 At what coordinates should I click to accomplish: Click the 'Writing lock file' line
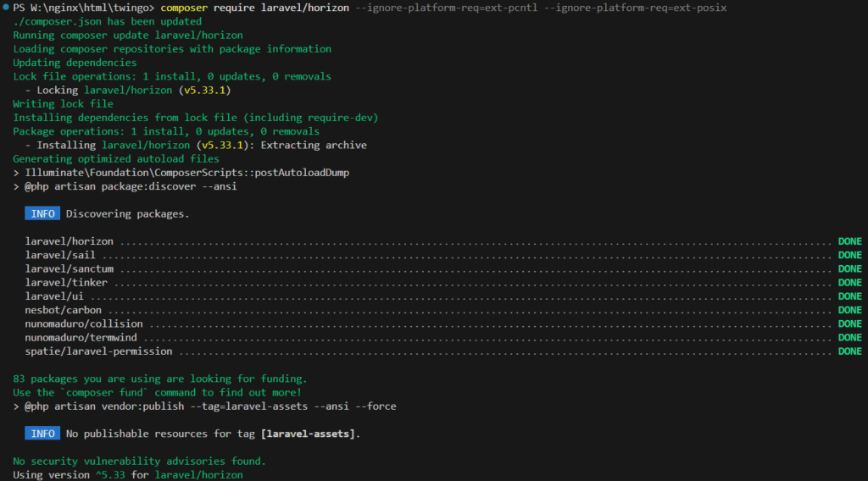[63, 104]
